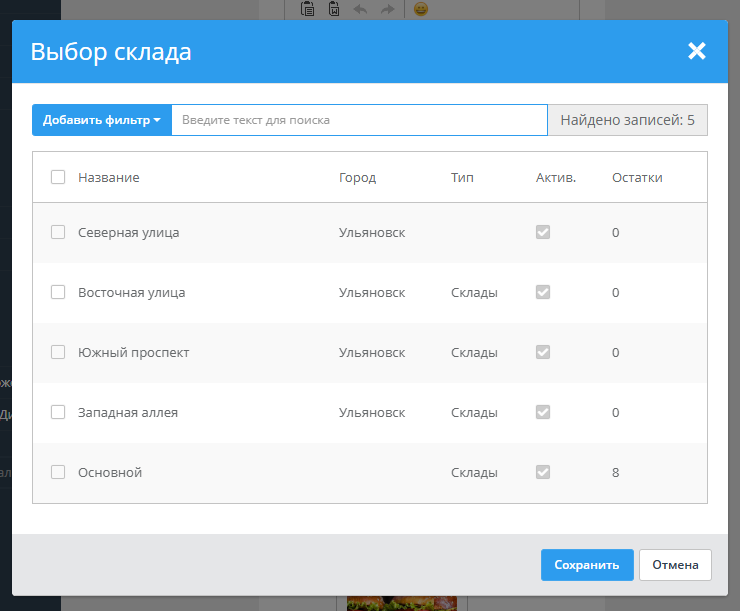Open the emoji smiley picker icon
Screen dimensions: 740x611
(x=421, y=9)
